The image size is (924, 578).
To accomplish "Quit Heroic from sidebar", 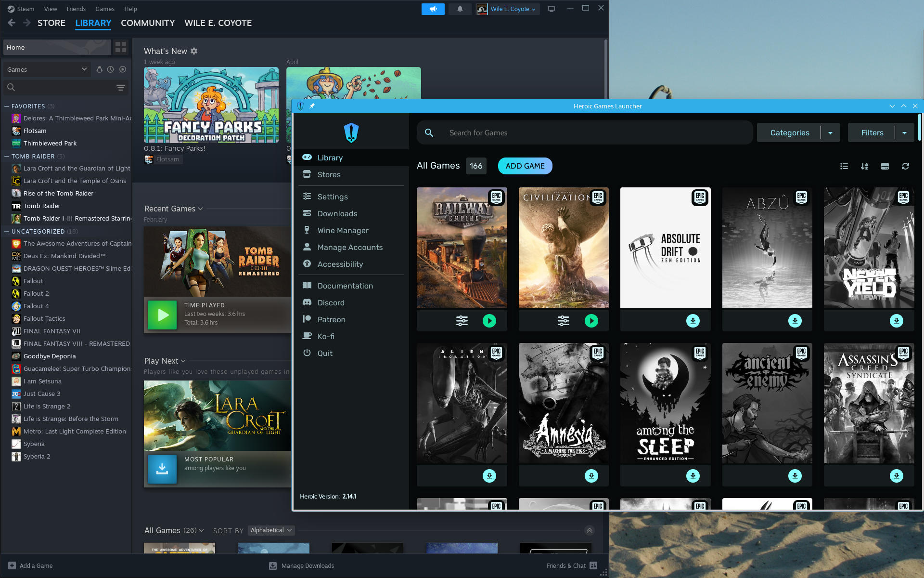I will point(351,353).
